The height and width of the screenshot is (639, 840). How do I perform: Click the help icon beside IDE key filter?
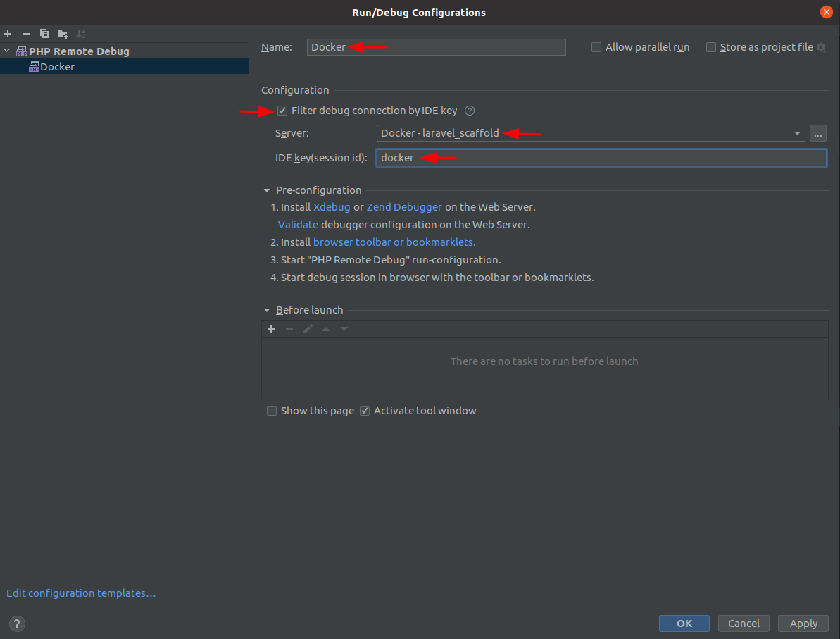[470, 111]
